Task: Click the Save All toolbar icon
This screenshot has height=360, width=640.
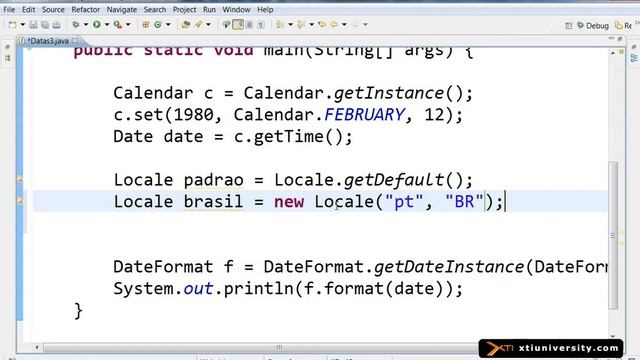Action: point(45,25)
